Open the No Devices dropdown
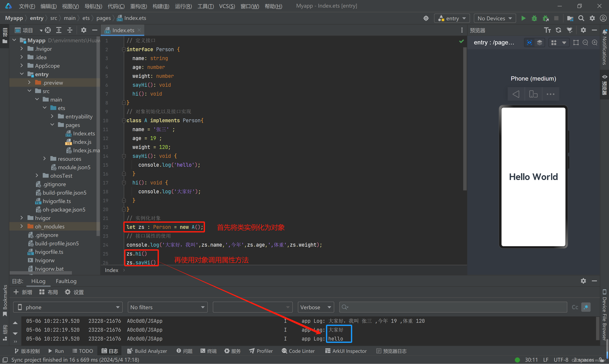 coord(495,18)
